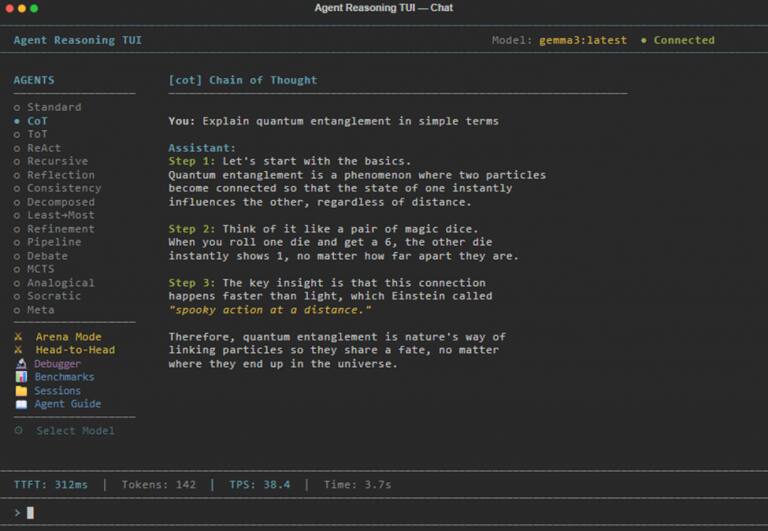Choose the Analogical agent
Screen dimensions: 768x531
click(x=54, y=283)
